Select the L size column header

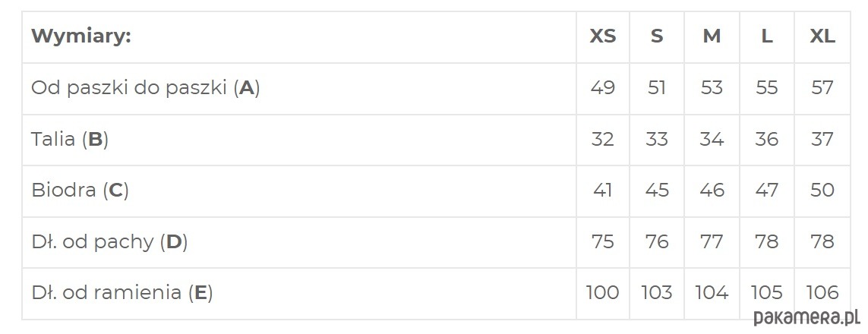pyautogui.click(x=767, y=36)
